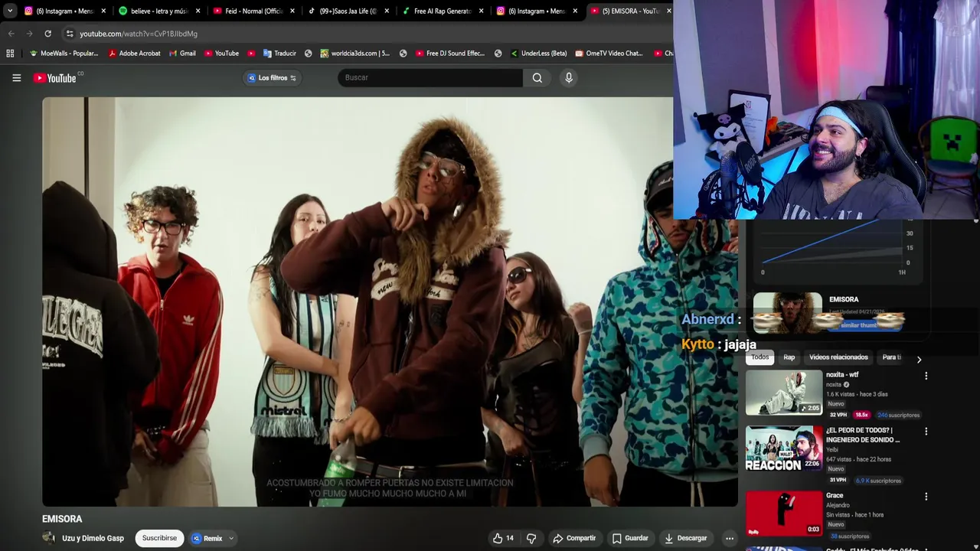
Task: Dislike the EMISORA video
Action: 531,538
